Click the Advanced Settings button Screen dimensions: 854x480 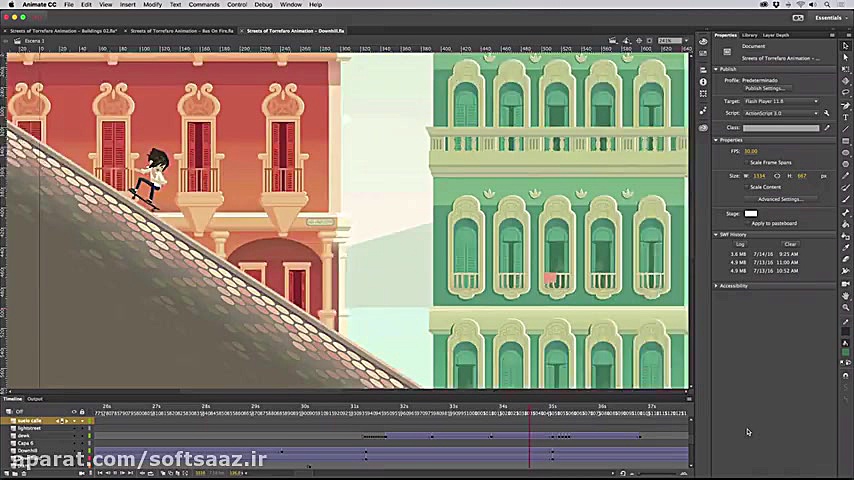click(x=780, y=199)
